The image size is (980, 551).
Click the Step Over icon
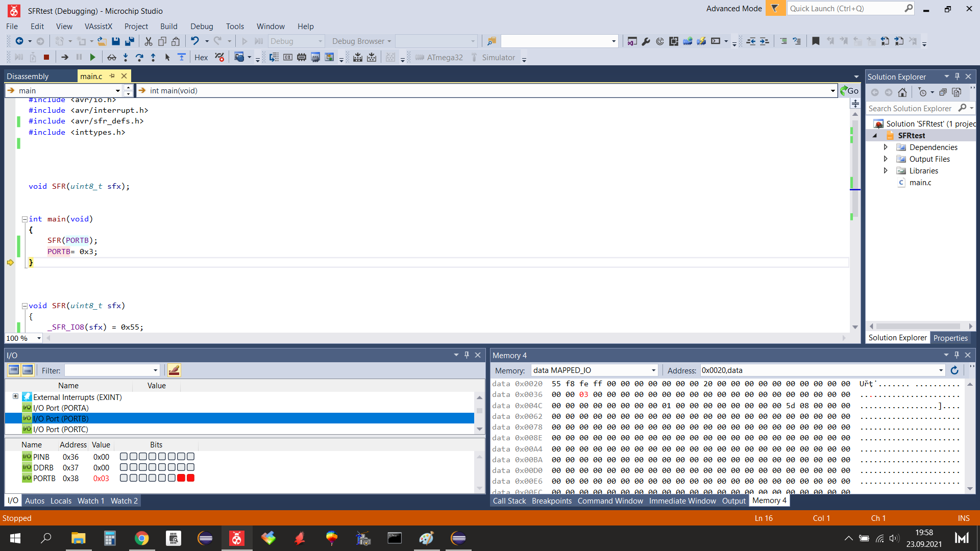pyautogui.click(x=139, y=58)
